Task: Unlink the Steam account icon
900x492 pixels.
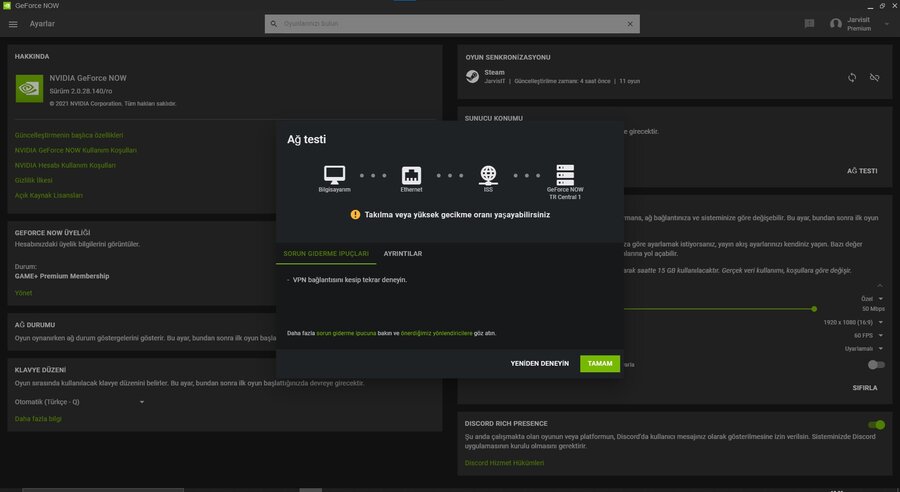Action: [x=874, y=78]
